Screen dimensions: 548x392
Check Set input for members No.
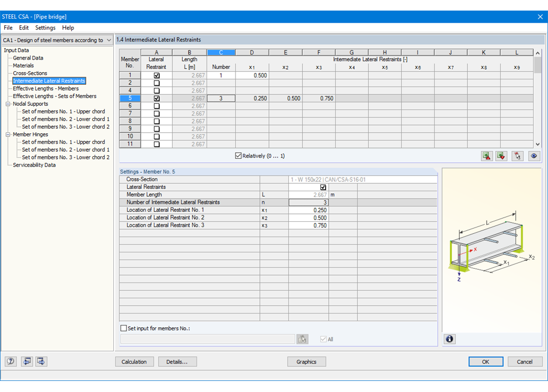pyautogui.click(x=123, y=328)
